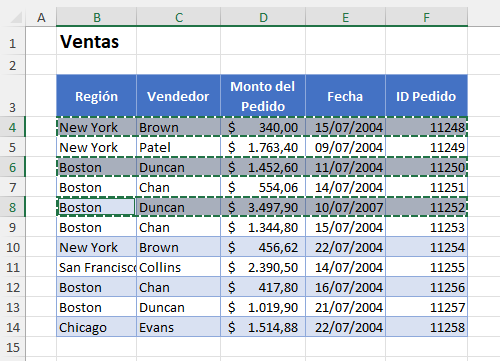Select the Collins vendor cell

tap(178, 267)
